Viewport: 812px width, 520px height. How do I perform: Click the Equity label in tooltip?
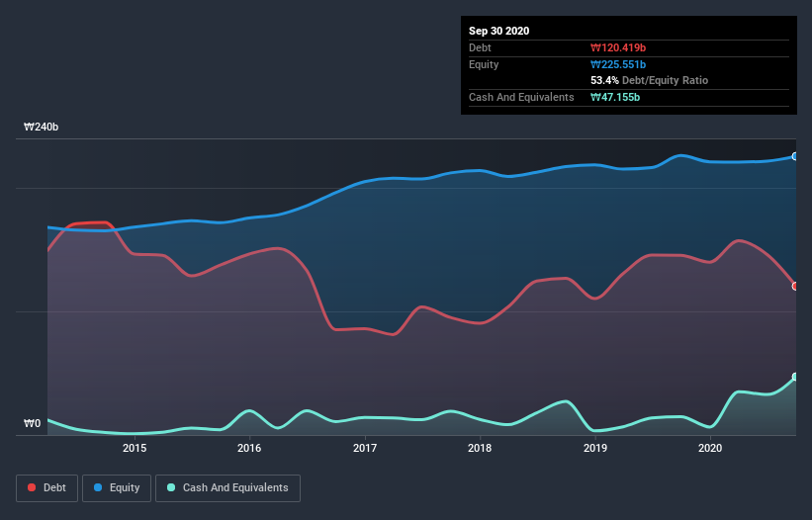(484, 64)
